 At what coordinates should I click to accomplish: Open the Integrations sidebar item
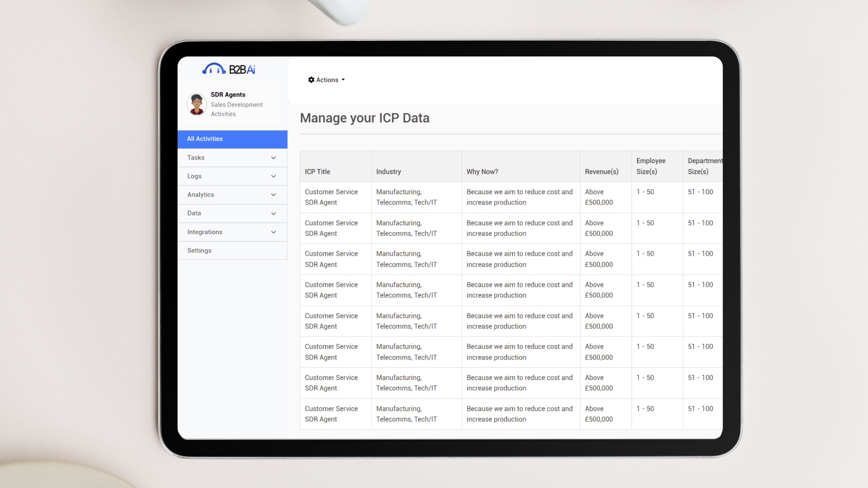pyautogui.click(x=205, y=232)
